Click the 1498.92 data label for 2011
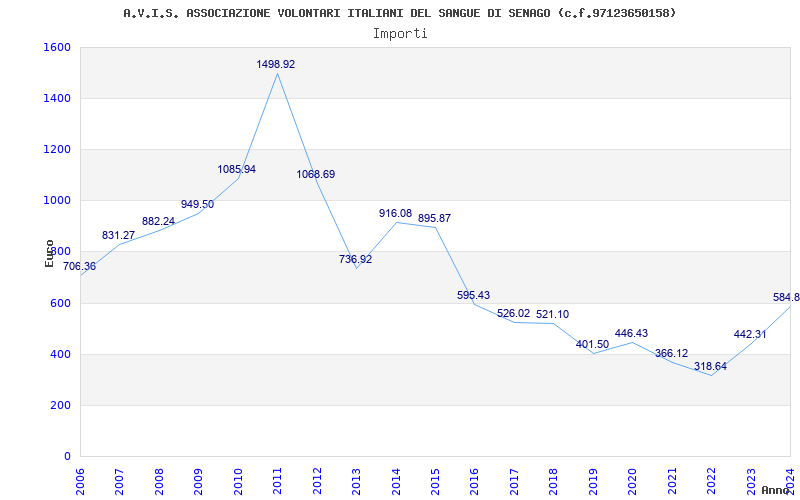 (x=276, y=64)
